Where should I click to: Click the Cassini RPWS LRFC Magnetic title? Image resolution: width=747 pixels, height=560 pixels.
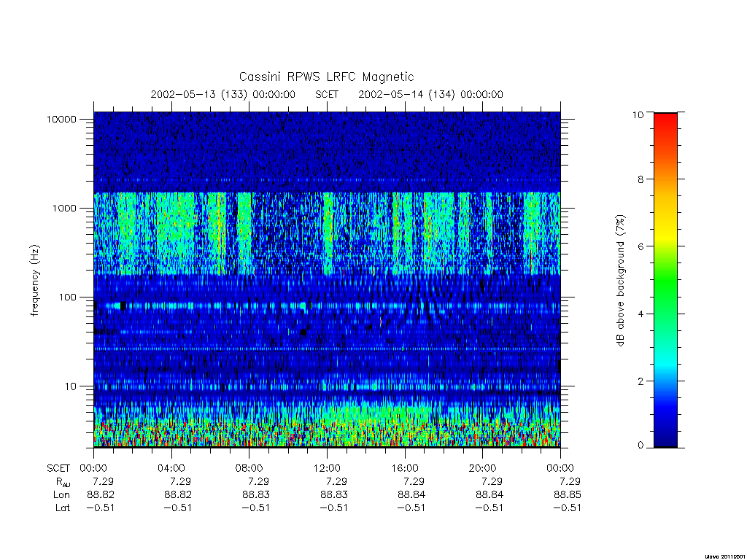(x=326, y=77)
